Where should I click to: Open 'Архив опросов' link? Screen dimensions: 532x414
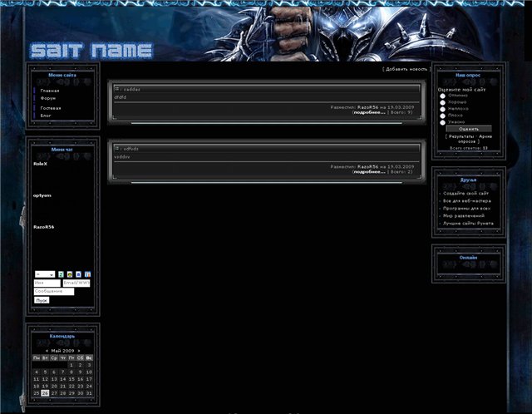(x=476, y=139)
